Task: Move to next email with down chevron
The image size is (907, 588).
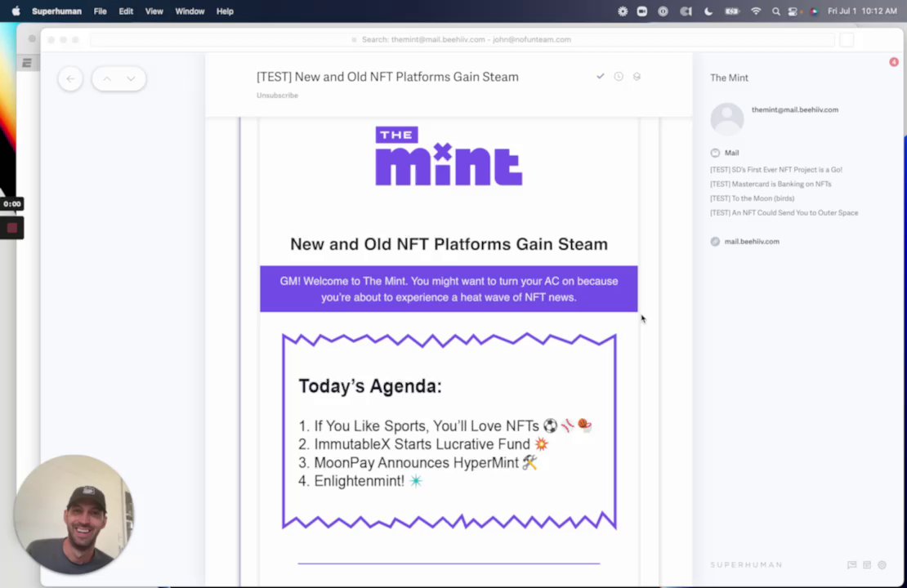Action: pyautogui.click(x=132, y=78)
